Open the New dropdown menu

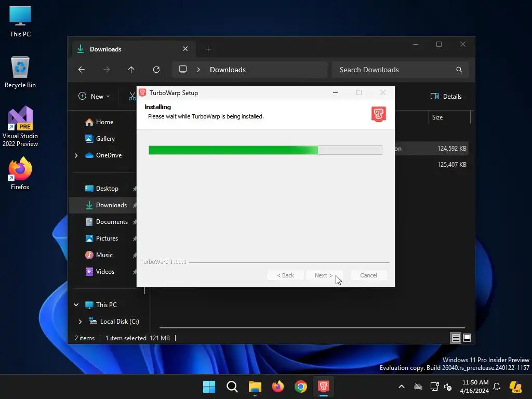pos(95,96)
